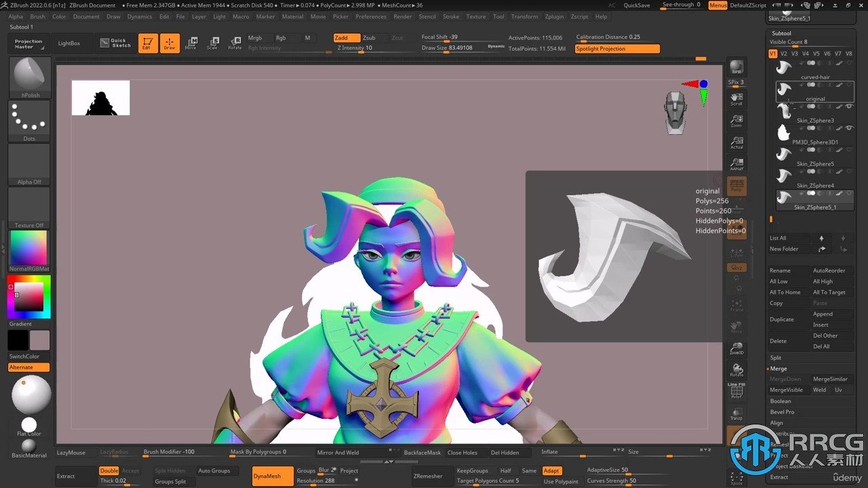The width and height of the screenshot is (868, 488).
Task: Toggle the Zadd mode
Action: [x=346, y=38]
